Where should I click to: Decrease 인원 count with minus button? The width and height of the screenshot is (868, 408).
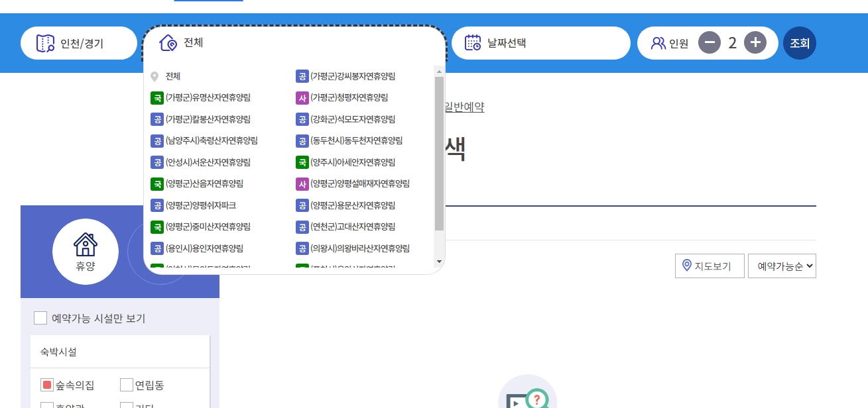pos(710,43)
